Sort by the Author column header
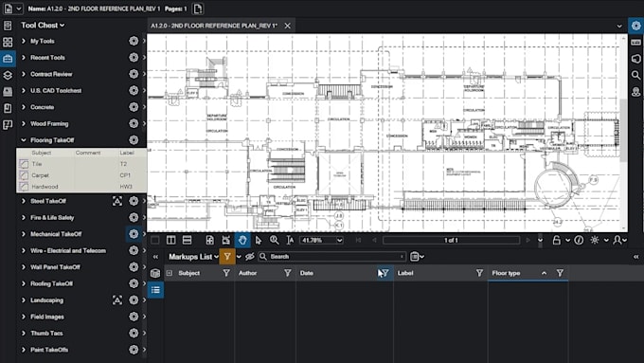This screenshot has width=644, height=363. 248,273
